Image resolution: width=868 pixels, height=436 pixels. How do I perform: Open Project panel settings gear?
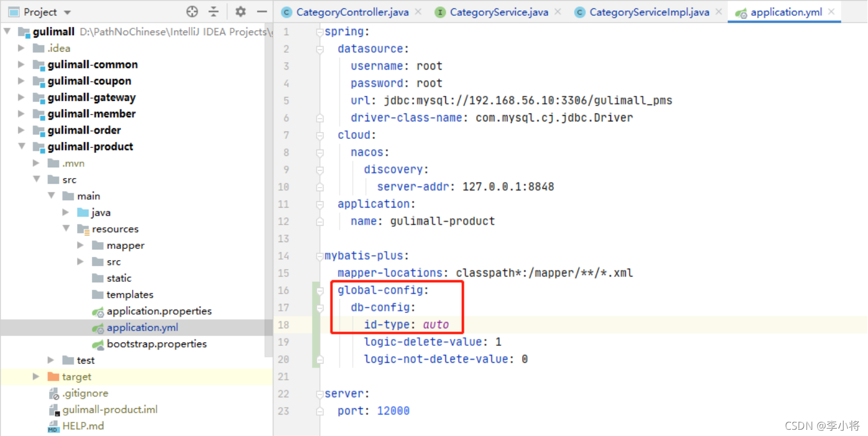(241, 11)
